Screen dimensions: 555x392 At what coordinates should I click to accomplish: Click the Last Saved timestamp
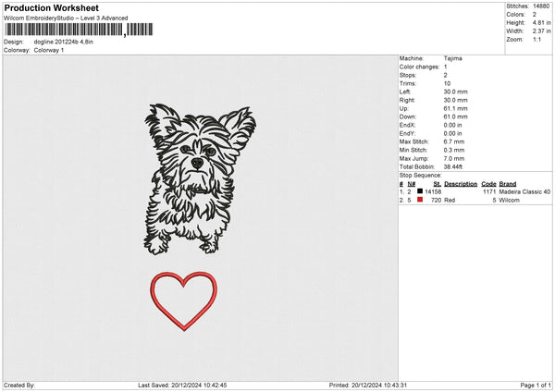182,386
